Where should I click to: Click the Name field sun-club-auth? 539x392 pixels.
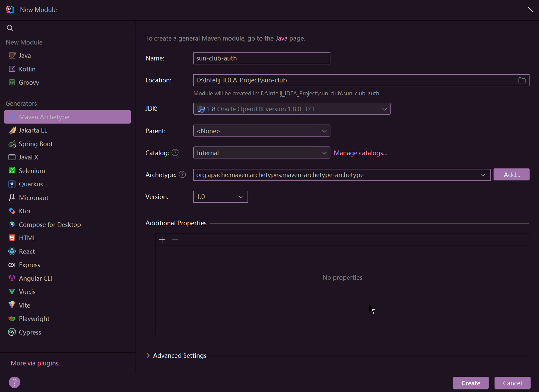click(262, 58)
